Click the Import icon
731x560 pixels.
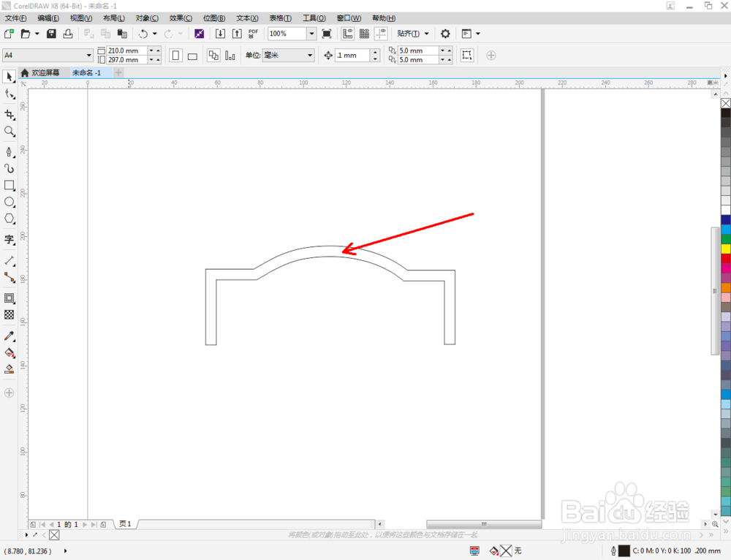pos(220,34)
